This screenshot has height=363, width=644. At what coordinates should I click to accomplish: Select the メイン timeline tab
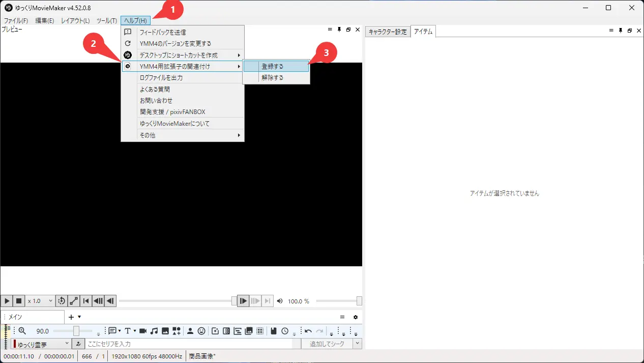(x=33, y=317)
